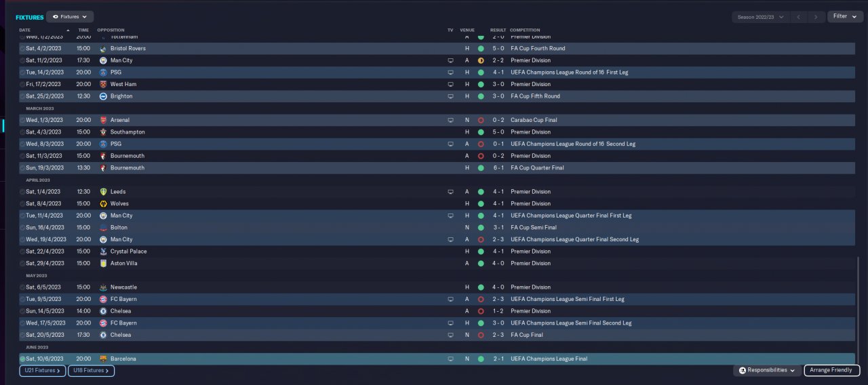Open U18 Fixtures

point(92,371)
